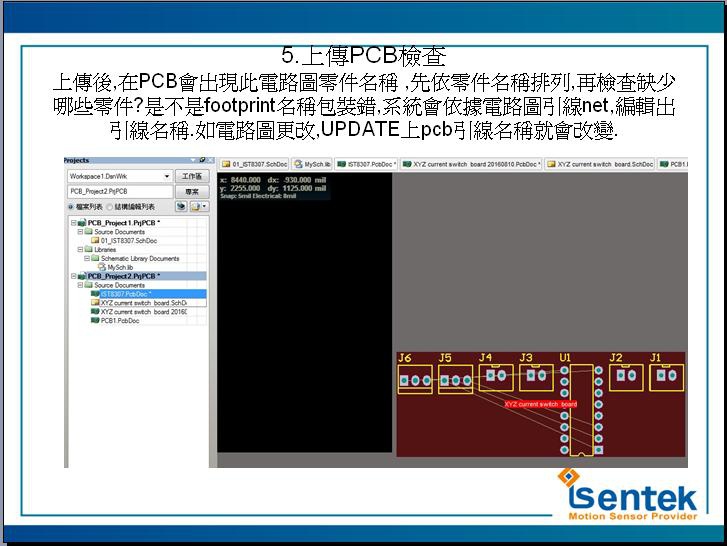Select MySch.lib in project tree
Image resolution: width=727 pixels, height=546 pixels.
[x=120, y=267]
